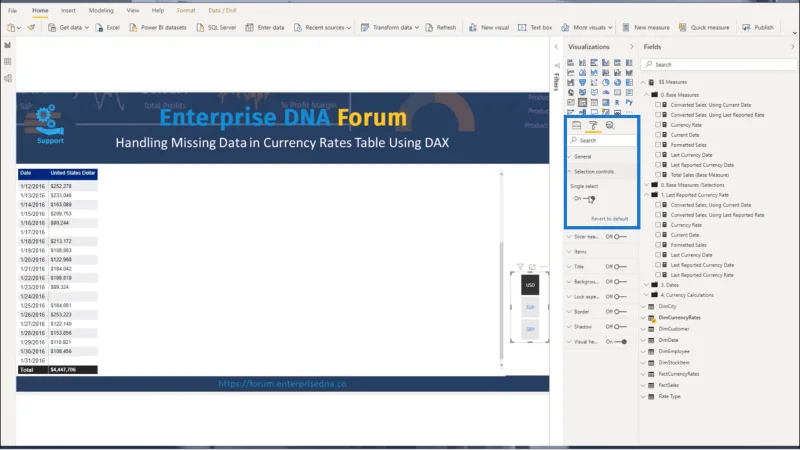
Task: Open the Recent sources dropdown
Action: (x=348, y=28)
